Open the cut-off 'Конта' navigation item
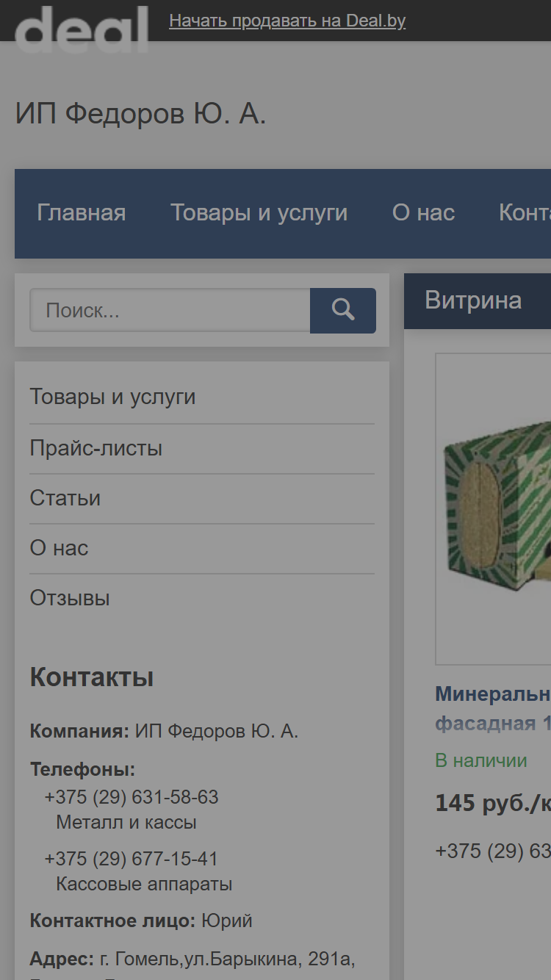This screenshot has height=980, width=551. (525, 213)
